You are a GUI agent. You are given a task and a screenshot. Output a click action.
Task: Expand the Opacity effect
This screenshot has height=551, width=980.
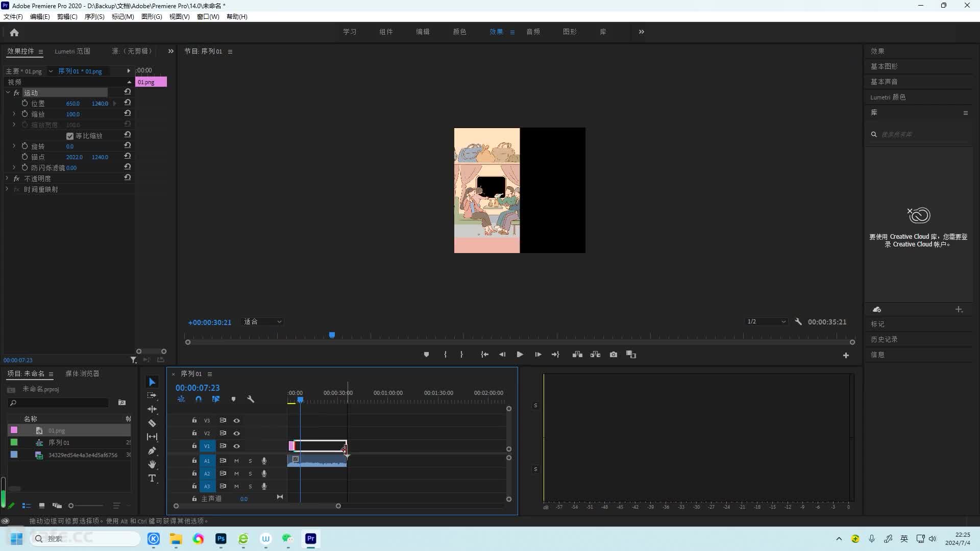click(x=7, y=178)
